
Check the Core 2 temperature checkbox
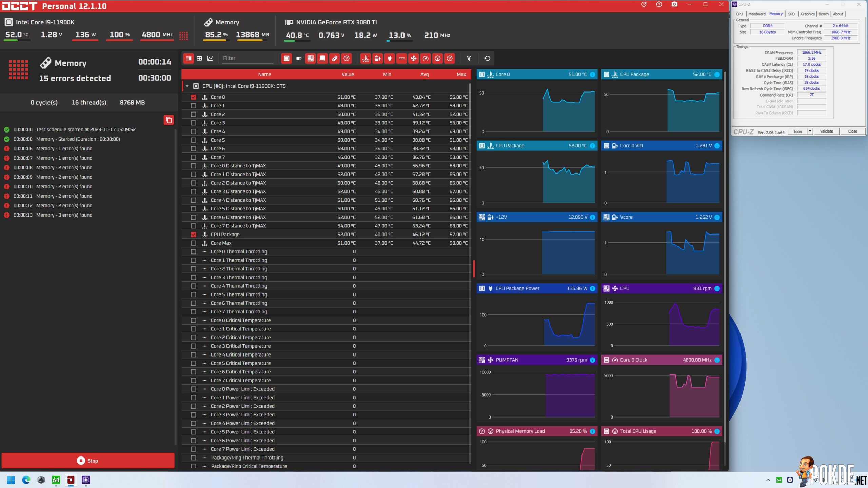tap(193, 114)
